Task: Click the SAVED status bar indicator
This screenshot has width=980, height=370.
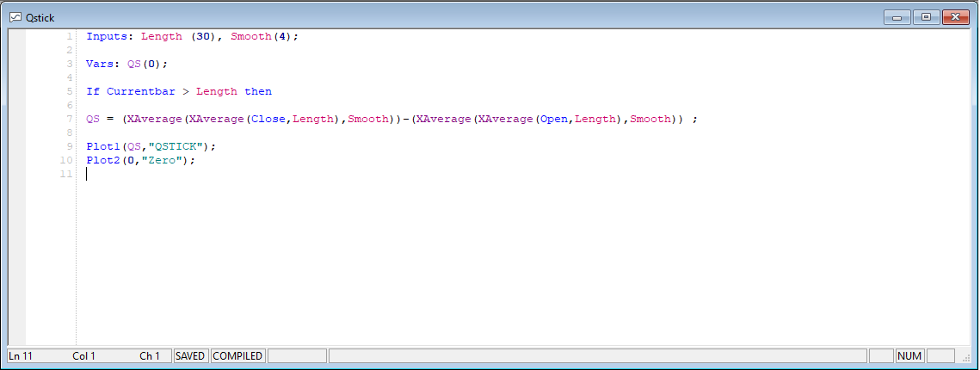Action: tap(190, 356)
